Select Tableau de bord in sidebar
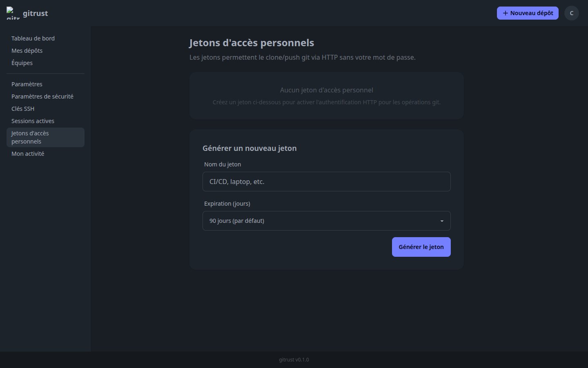The height and width of the screenshot is (368, 588). (33, 38)
